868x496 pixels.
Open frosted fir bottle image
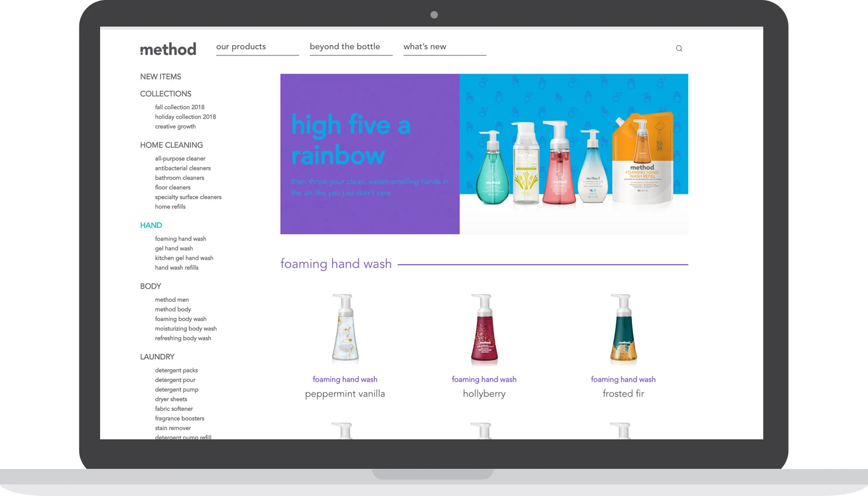[623, 329]
